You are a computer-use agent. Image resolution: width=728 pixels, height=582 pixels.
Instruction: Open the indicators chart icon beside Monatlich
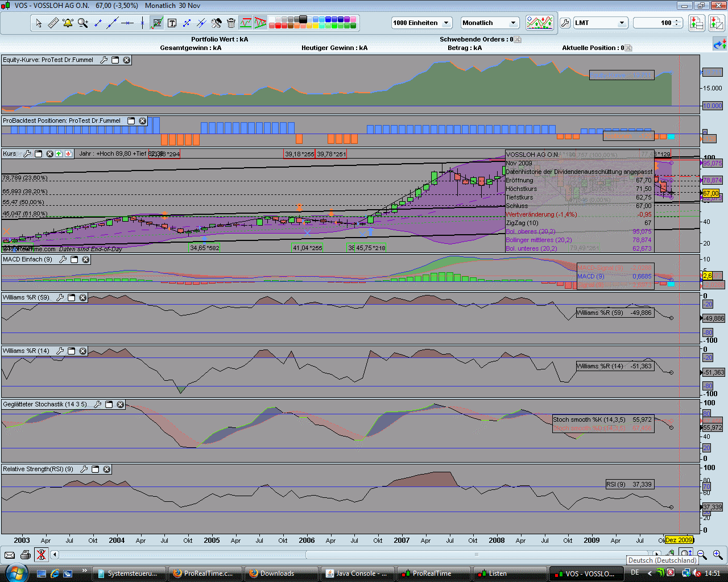click(x=539, y=23)
